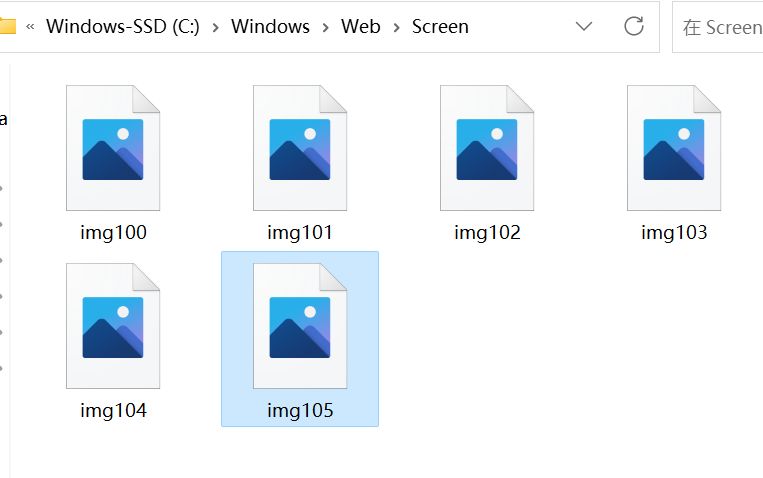This screenshot has height=478, width=763.
Task: Click the Screen breadcrumb segment
Action: point(440,26)
